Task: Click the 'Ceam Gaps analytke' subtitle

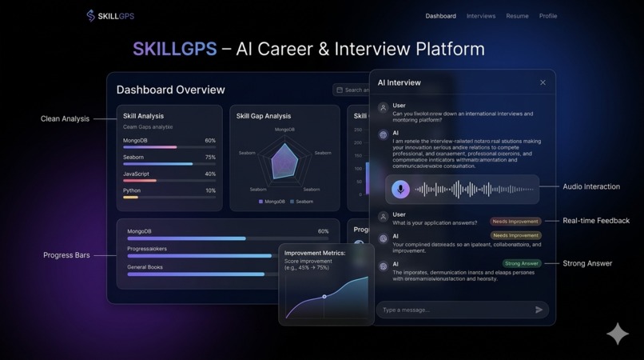Action: click(x=148, y=127)
